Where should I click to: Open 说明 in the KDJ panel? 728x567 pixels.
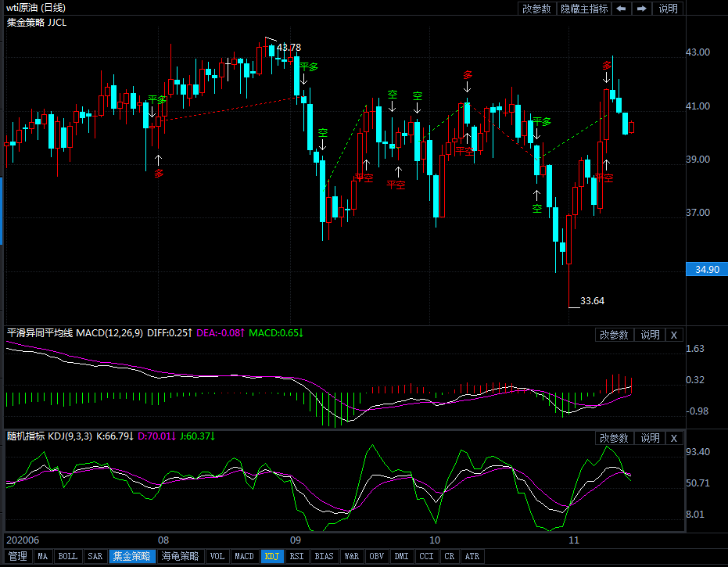click(650, 438)
